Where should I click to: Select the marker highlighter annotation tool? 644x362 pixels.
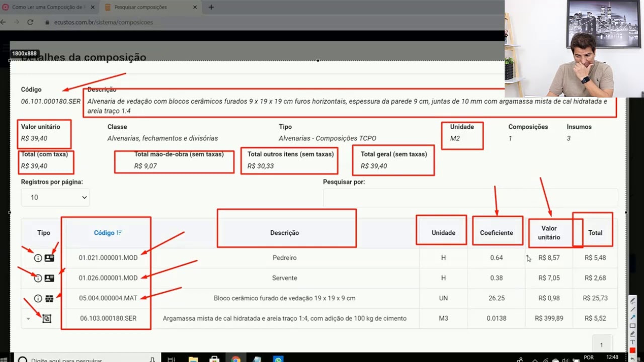coord(633,333)
